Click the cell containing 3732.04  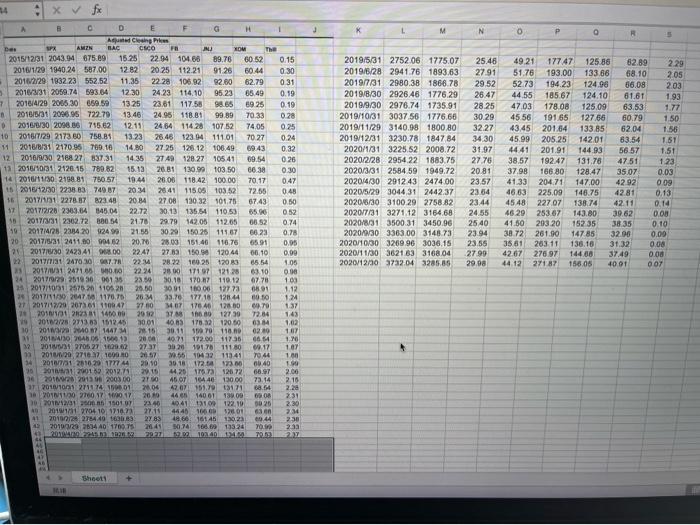click(400, 262)
